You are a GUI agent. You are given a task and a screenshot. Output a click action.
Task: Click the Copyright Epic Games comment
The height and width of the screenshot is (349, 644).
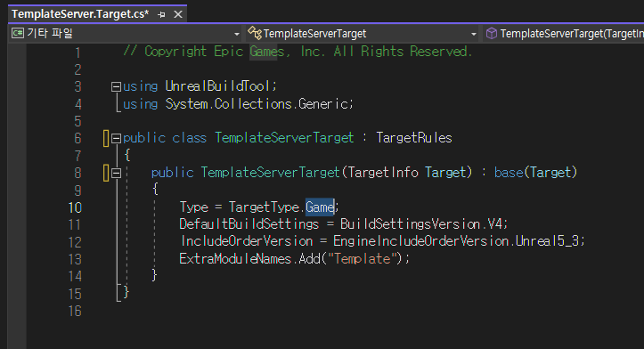(298, 52)
